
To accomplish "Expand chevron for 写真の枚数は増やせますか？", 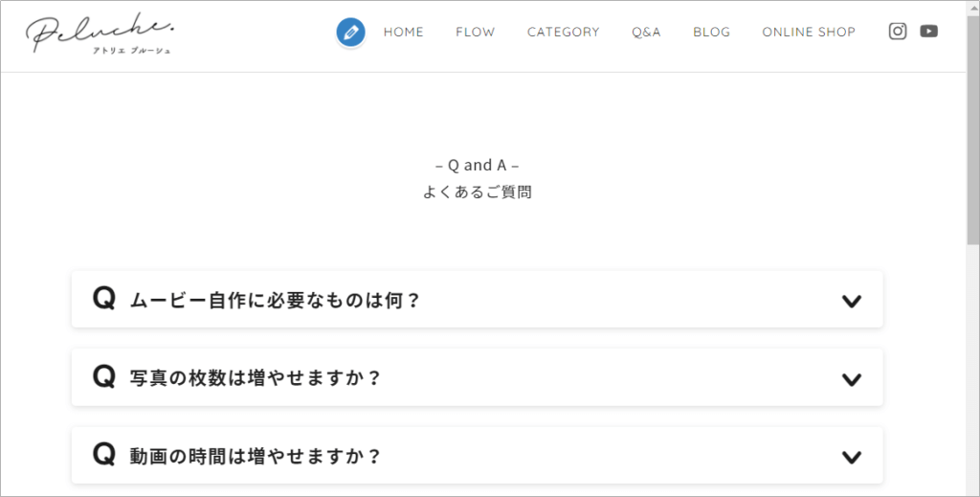I will point(851,379).
